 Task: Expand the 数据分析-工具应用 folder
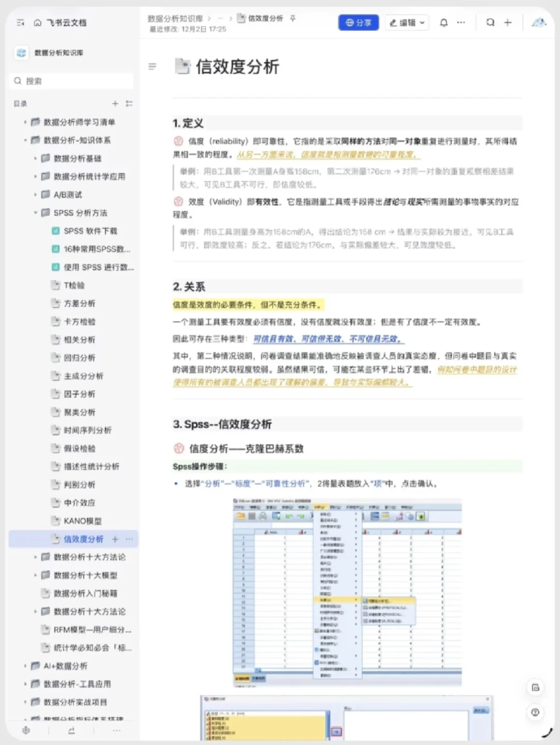tap(25, 684)
